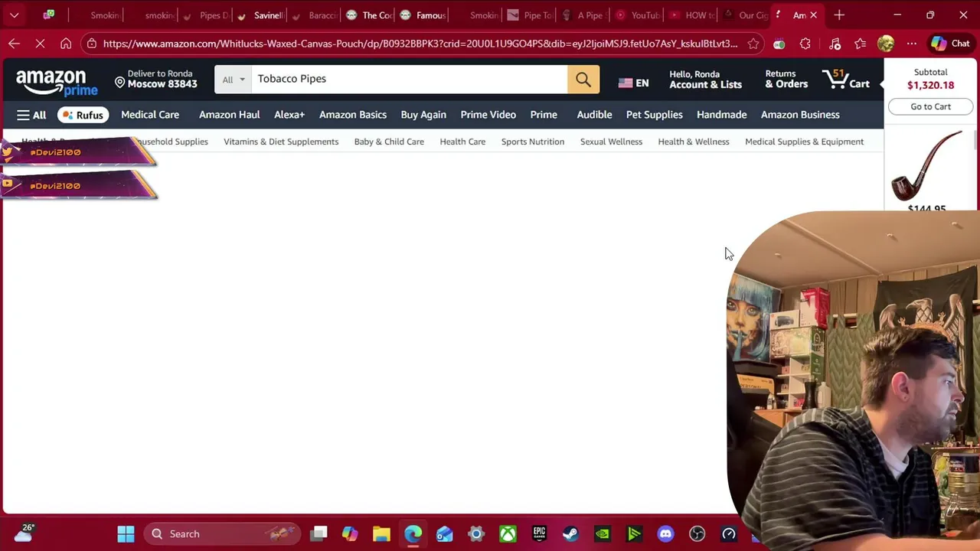Screen dimensions: 980x551
Task: Close the active Amazon tab
Action: tap(813, 15)
